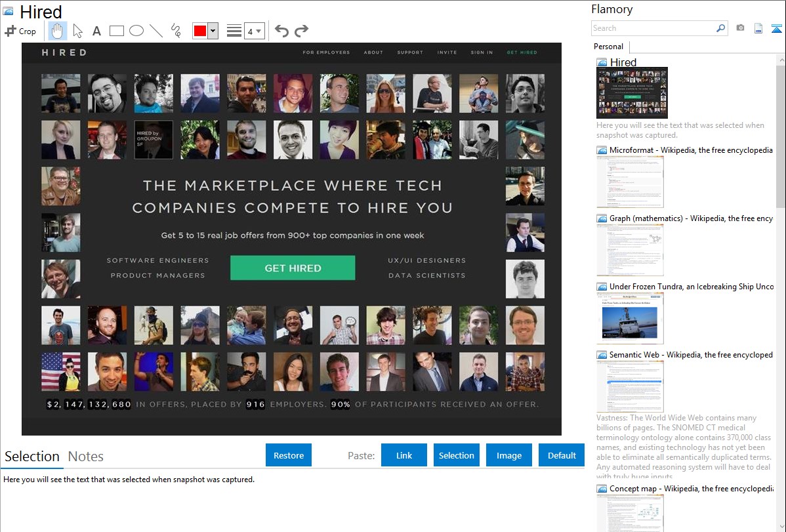The height and width of the screenshot is (532, 786).
Task: Click the 'Semantic Web - Wikipedia' title
Action: (x=691, y=354)
